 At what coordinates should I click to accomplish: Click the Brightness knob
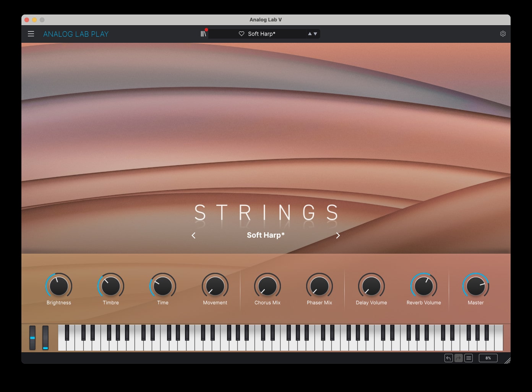[59, 286]
